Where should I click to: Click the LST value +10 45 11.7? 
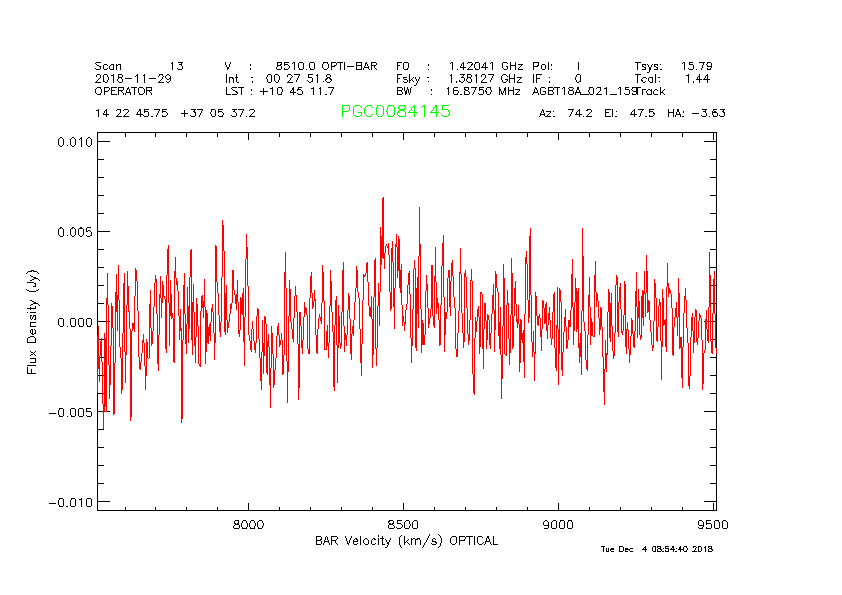298,91
